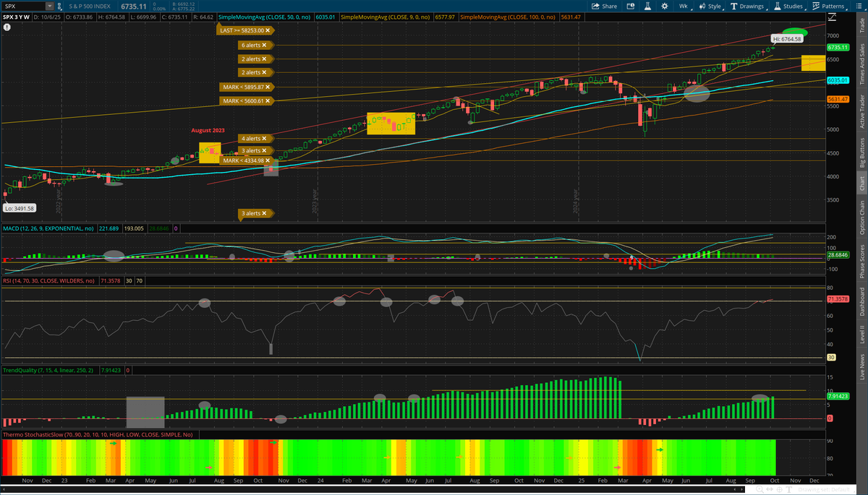Expand the SPX symbol dropdown arrow
The height and width of the screenshot is (495, 868).
tap(50, 7)
